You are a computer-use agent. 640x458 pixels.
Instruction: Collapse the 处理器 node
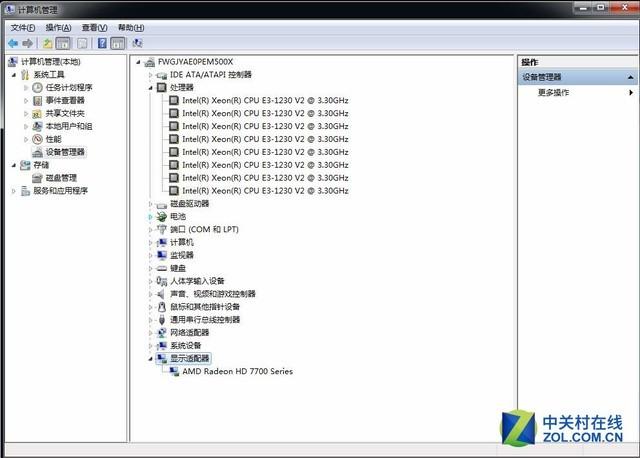tap(150, 88)
